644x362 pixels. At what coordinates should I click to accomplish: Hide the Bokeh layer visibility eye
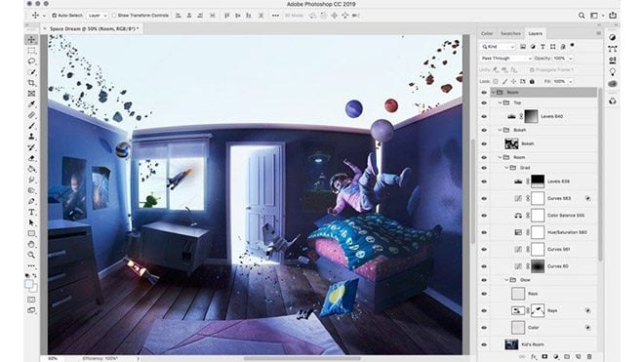coord(484,143)
